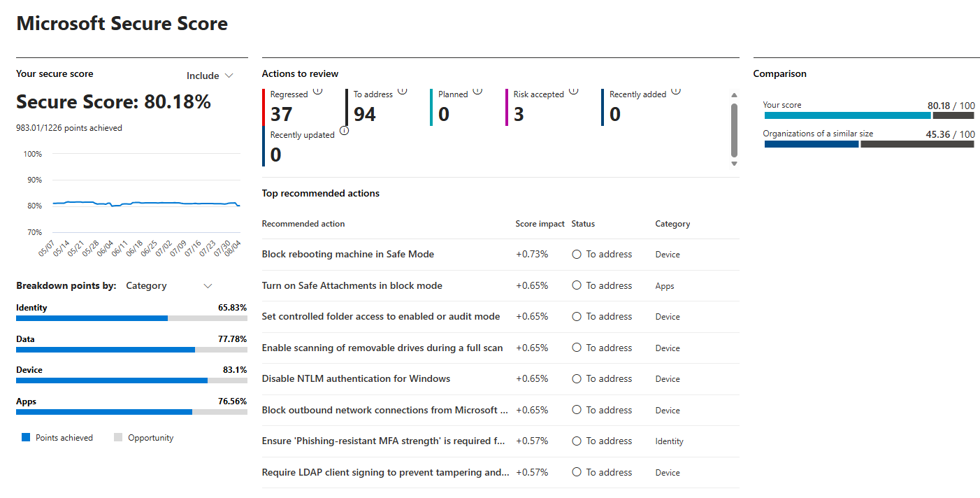Open Block rebooting machine in Safe Mode
The image size is (980, 498).
[x=348, y=255]
